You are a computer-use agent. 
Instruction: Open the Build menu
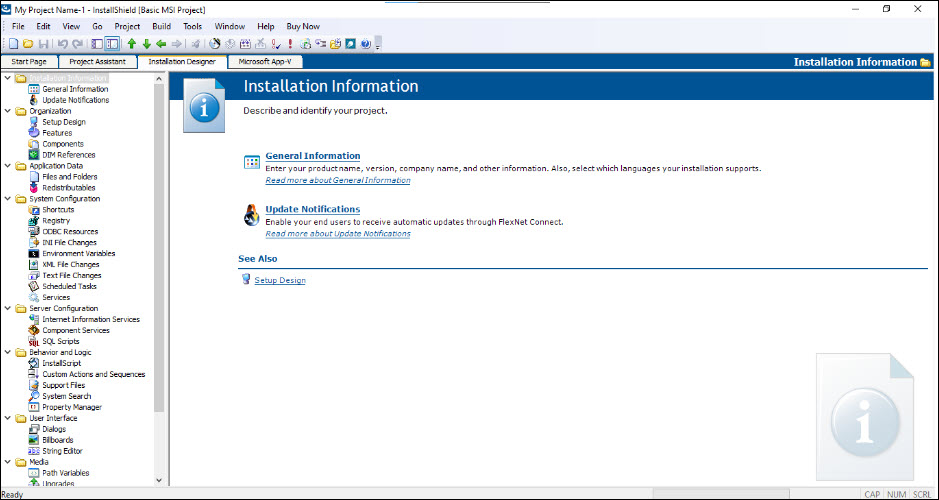[162, 26]
